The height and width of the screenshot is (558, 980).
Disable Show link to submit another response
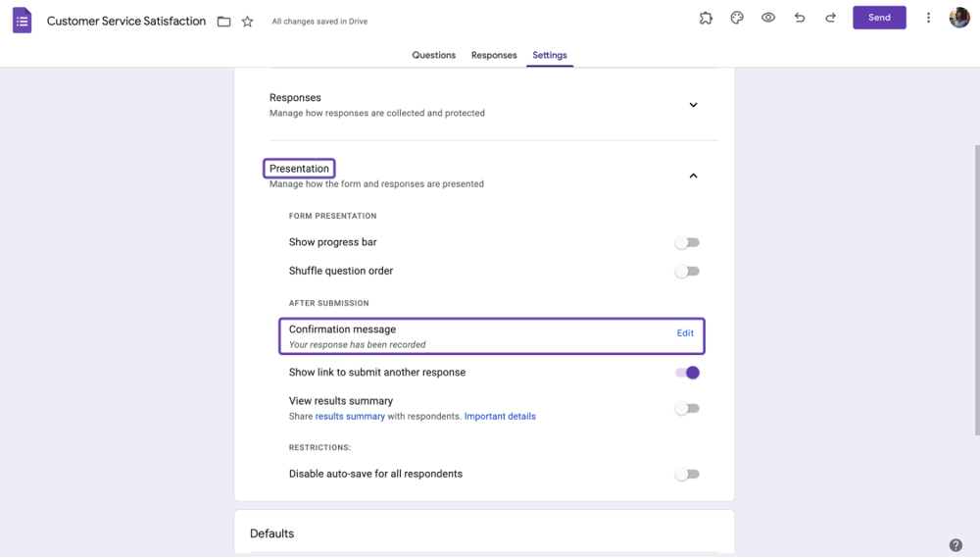(687, 373)
